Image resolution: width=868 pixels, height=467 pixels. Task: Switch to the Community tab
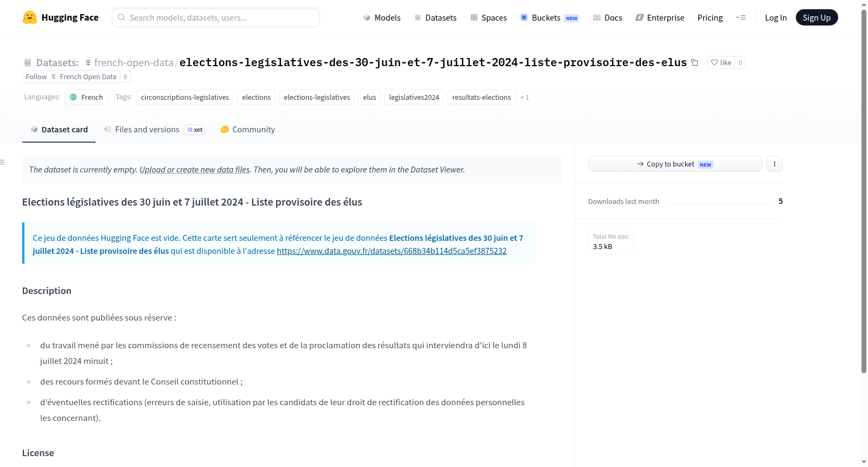pos(247,130)
